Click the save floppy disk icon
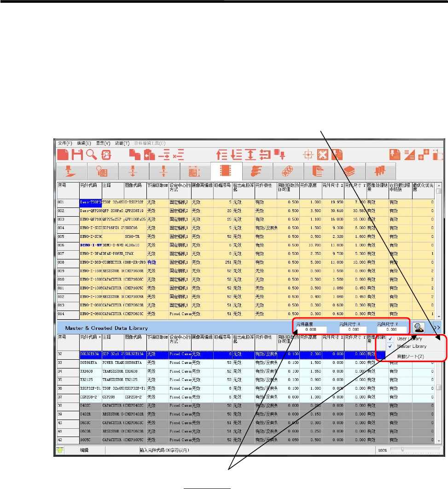This screenshot has height=489, width=448. 77,155
